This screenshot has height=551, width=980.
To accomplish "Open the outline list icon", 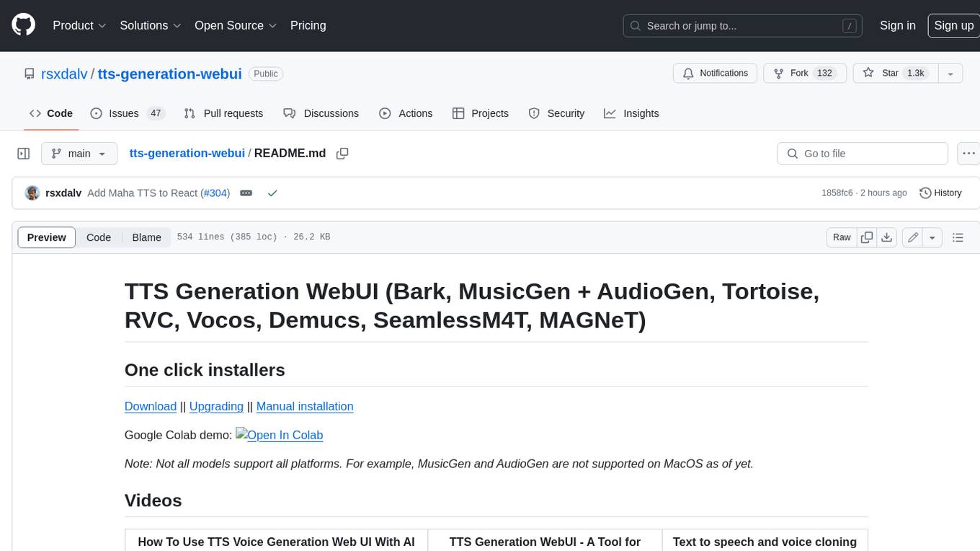I will tap(958, 237).
